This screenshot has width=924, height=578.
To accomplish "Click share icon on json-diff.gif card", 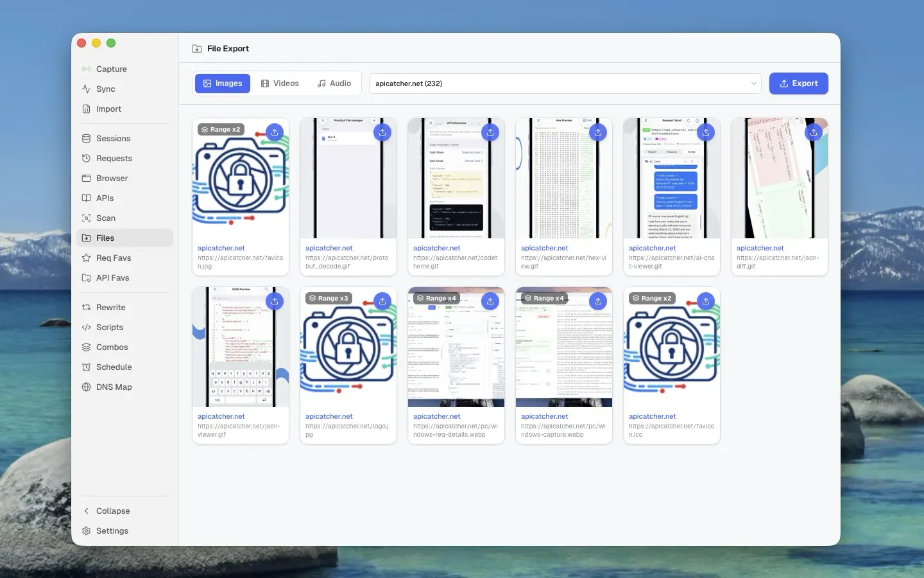I will click(x=814, y=132).
